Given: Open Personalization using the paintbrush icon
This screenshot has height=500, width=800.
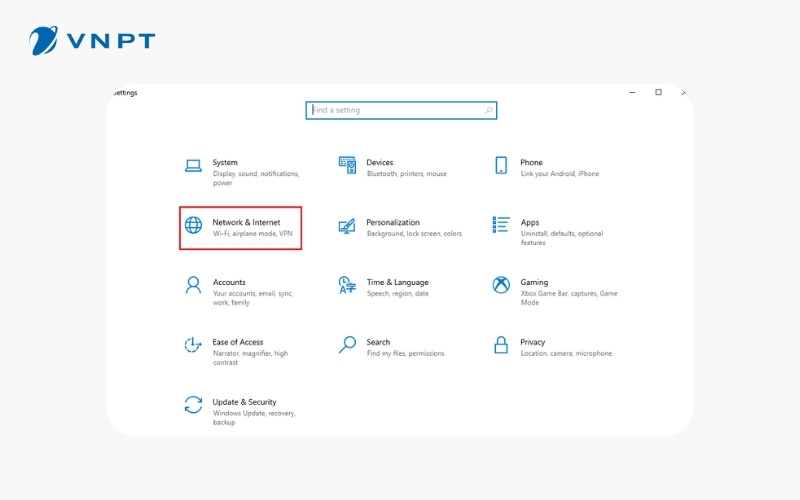Looking at the screenshot, I should [x=347, y=226].
